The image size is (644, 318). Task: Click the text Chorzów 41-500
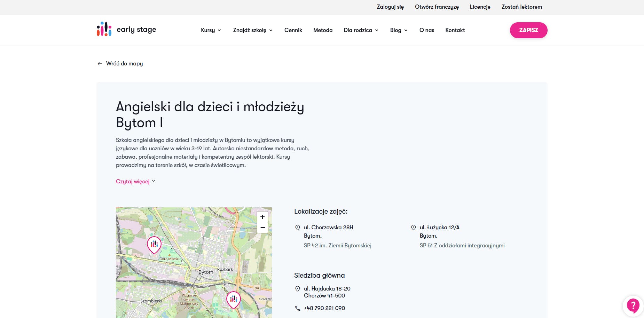click(x=324, y=296)
